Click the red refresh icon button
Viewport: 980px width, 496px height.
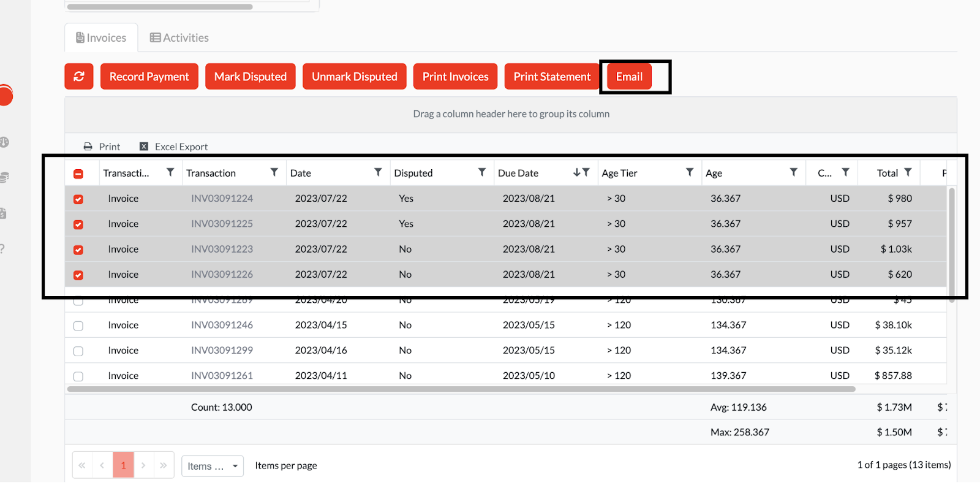pos(79,77)
